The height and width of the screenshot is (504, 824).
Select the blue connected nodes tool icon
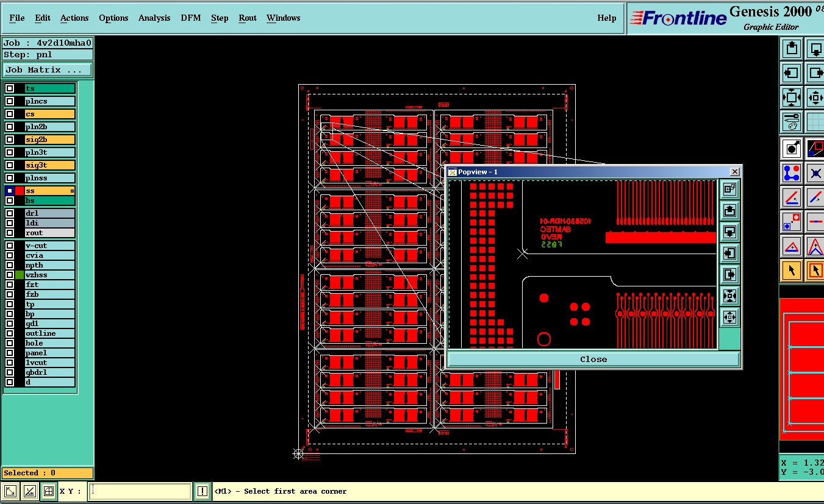click(x=791, y=173)
